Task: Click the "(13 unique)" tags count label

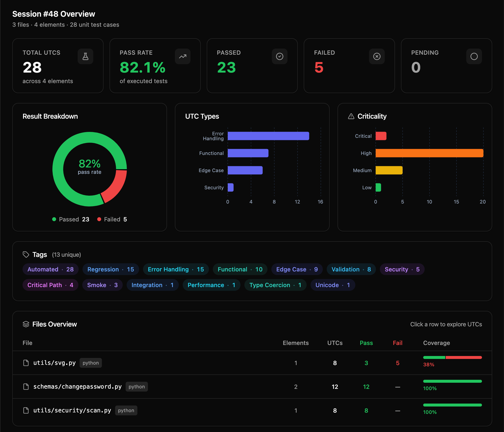Action: 66,255
